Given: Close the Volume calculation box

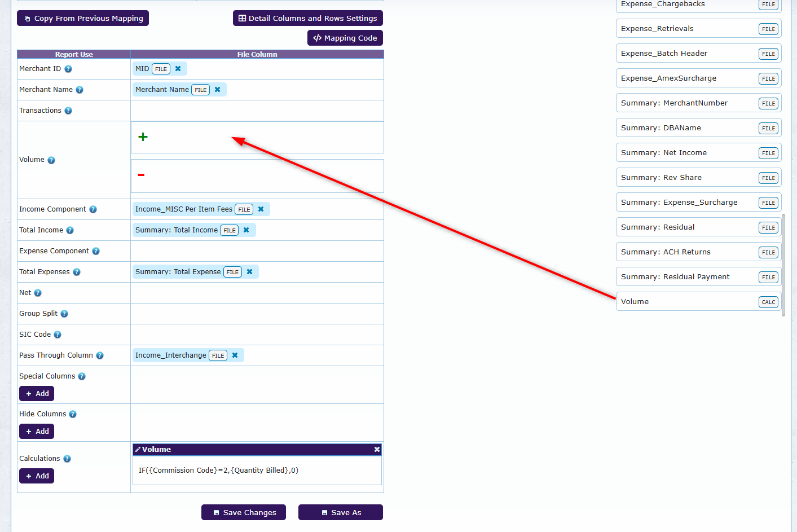Looking at the screenshot, I should coord(377,450).
